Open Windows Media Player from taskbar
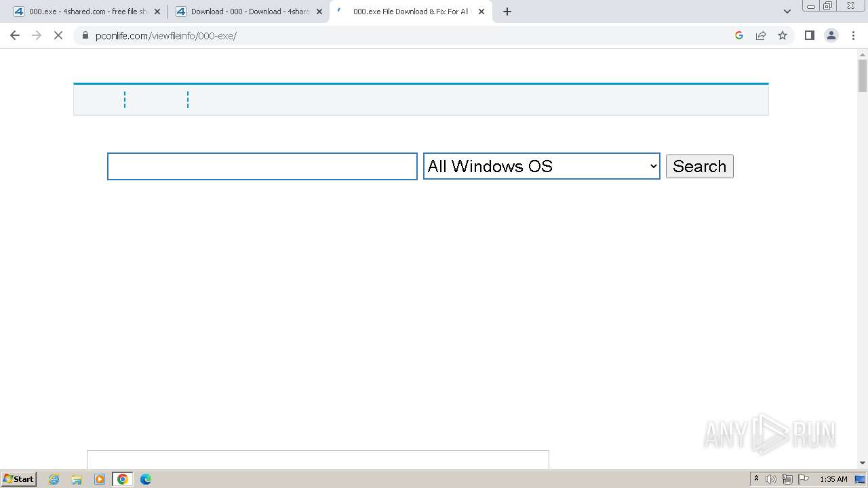The height and width of the screenshot is (488, 868). [x=100, y=479]
